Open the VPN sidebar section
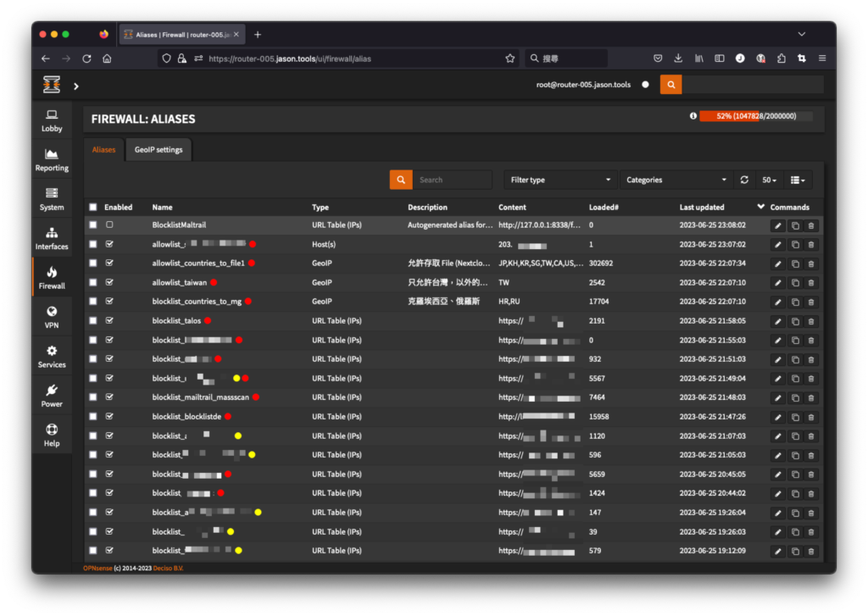 52,317
